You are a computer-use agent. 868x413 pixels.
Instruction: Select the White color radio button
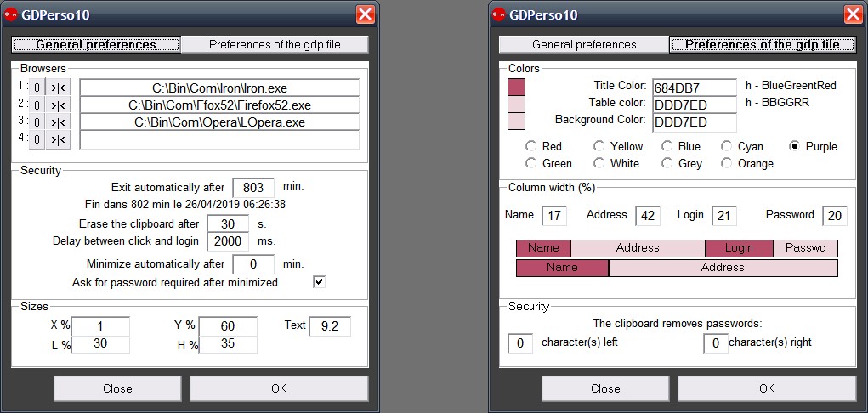coord(599,163)
